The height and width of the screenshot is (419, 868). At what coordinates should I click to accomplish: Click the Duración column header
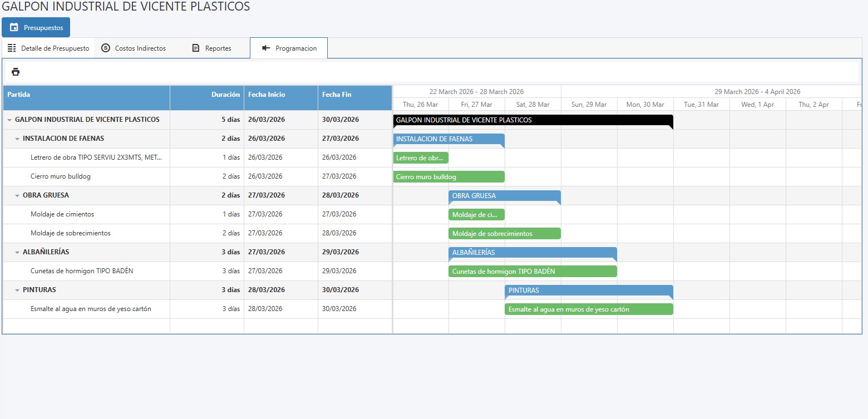coord(225,95)
